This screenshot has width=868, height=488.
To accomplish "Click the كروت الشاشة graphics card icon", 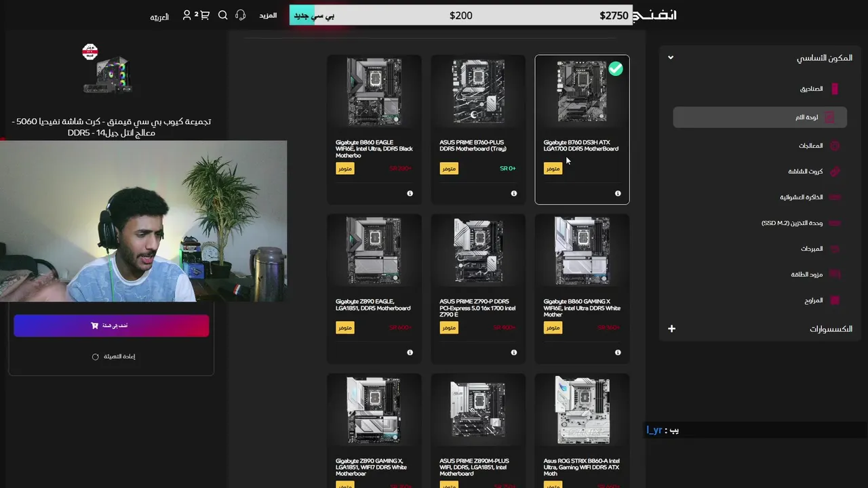I will [x=835, y=171].
